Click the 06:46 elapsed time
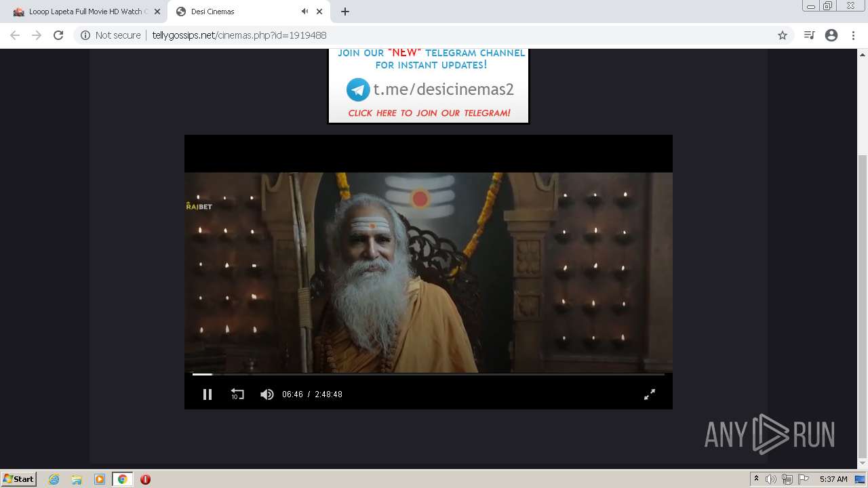Image resolution: width=868 pixels, height=488 pixels. click(x=292, y=394)
